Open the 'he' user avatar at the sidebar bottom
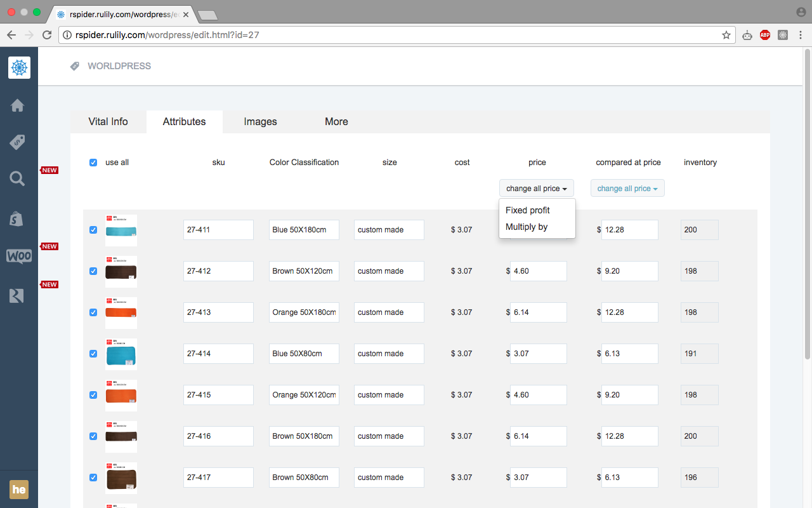812x508 pixels. pos(19,490)
